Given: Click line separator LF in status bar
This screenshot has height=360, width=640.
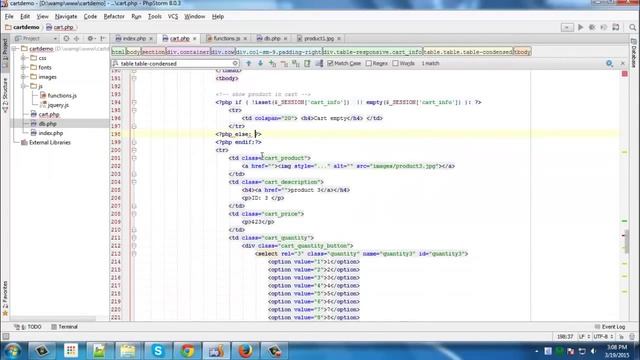Looking at the screenshot, I should pos(584,337).
